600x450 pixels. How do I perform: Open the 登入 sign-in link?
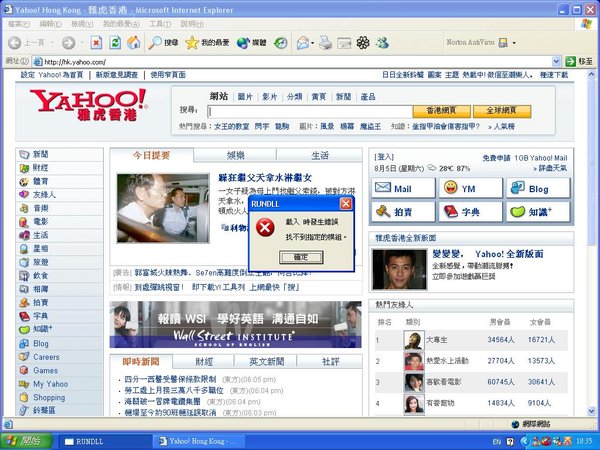[x=384, y=157]
